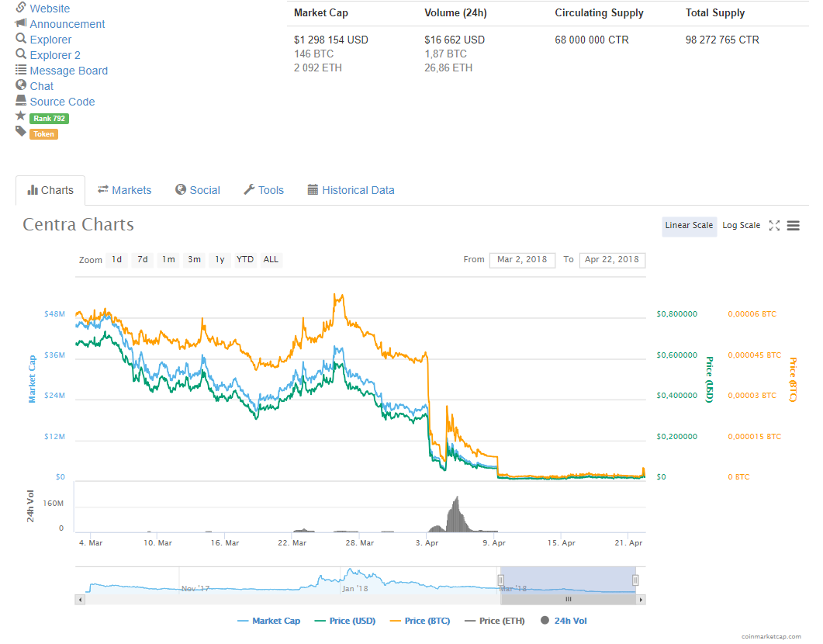Select Linear Scale option
The width and height of the screenshot is (823, 644).
pyautogui.click(x=689, y=226)
